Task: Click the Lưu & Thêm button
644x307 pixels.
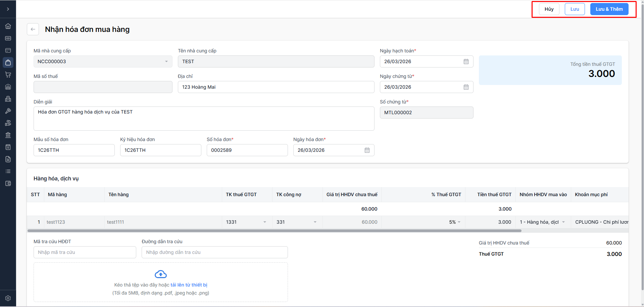Action: click(x=609, y=9)
